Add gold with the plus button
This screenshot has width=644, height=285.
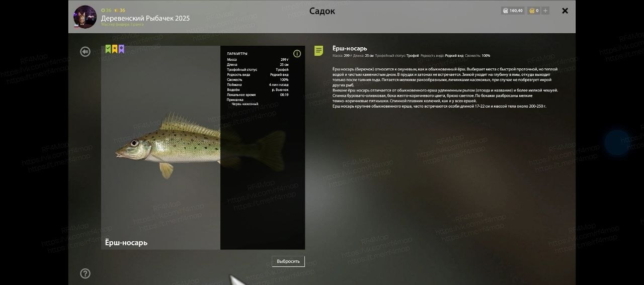pyautogui.click(x=545, y=11)
